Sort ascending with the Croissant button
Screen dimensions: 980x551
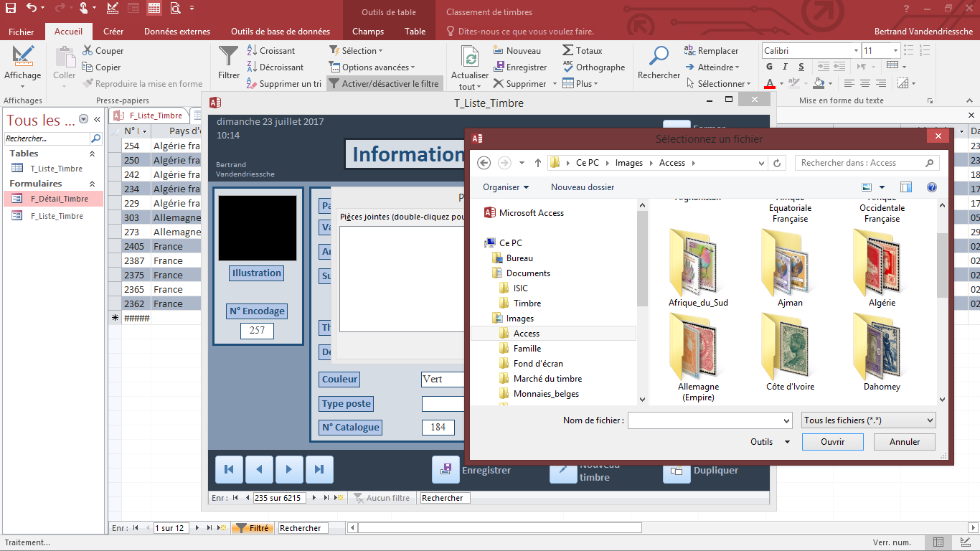click(271, 51)
